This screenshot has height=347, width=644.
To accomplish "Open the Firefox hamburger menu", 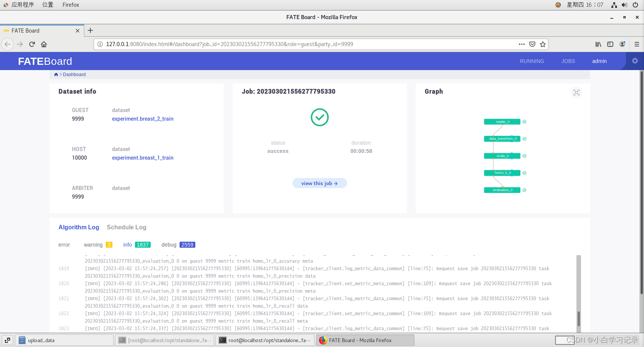I will (637, 44).
